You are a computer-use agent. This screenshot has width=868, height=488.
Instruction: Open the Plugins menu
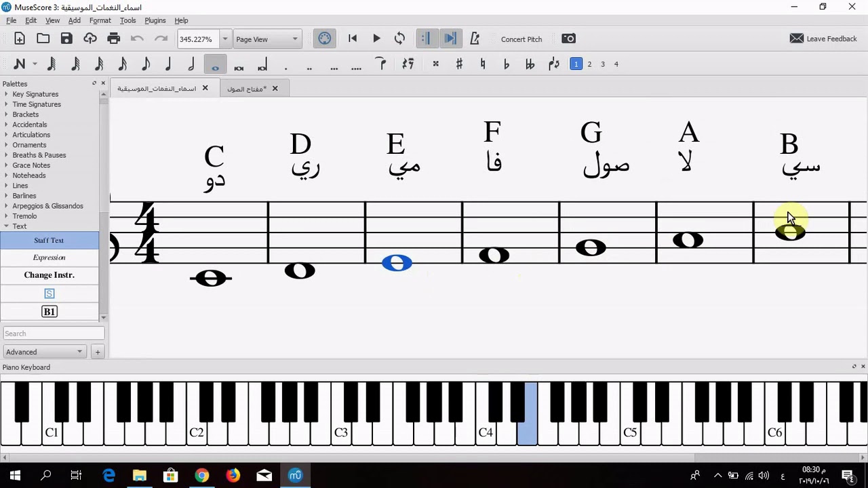point(155,20)
